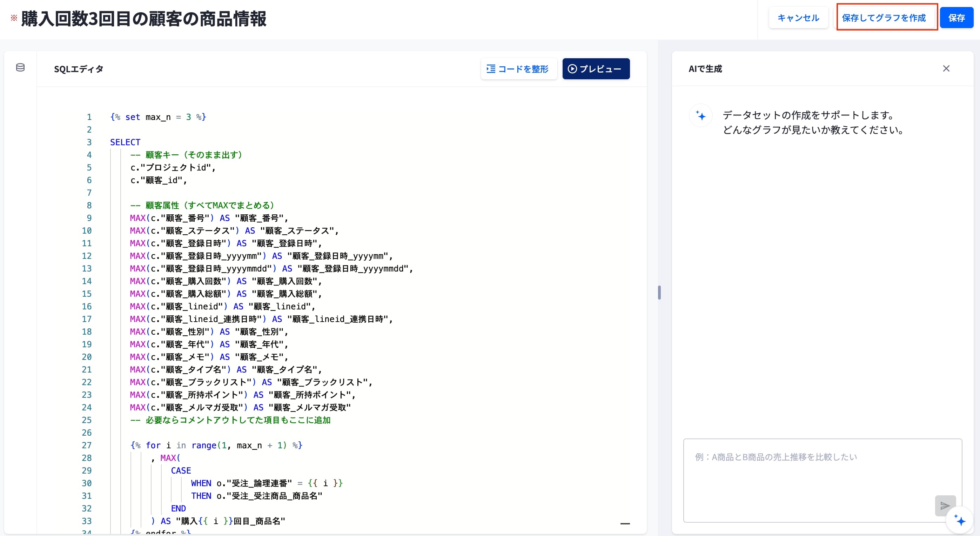Click the line with "顧客_ステータス" alias
This screenshot has width=980, height=536.
click(234, 230)
